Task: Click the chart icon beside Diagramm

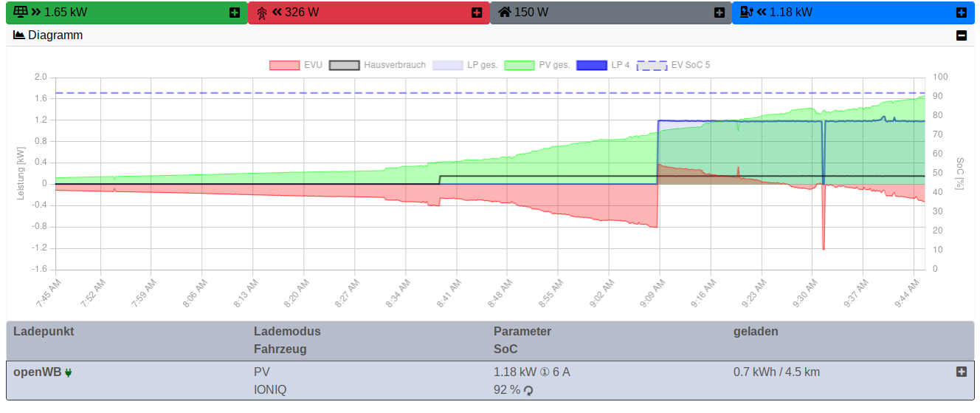Action: point(19,35)
